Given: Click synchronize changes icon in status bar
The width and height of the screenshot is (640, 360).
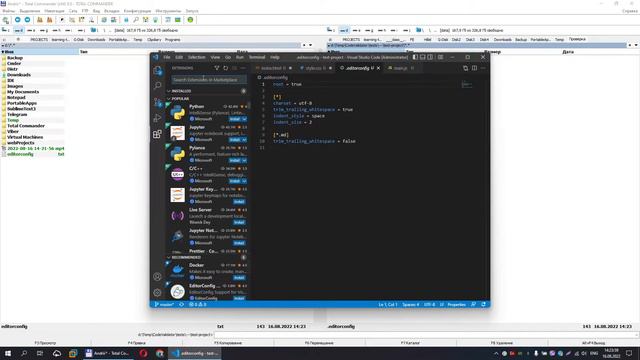Looking at the screenshot, I should tap(182, 304).
